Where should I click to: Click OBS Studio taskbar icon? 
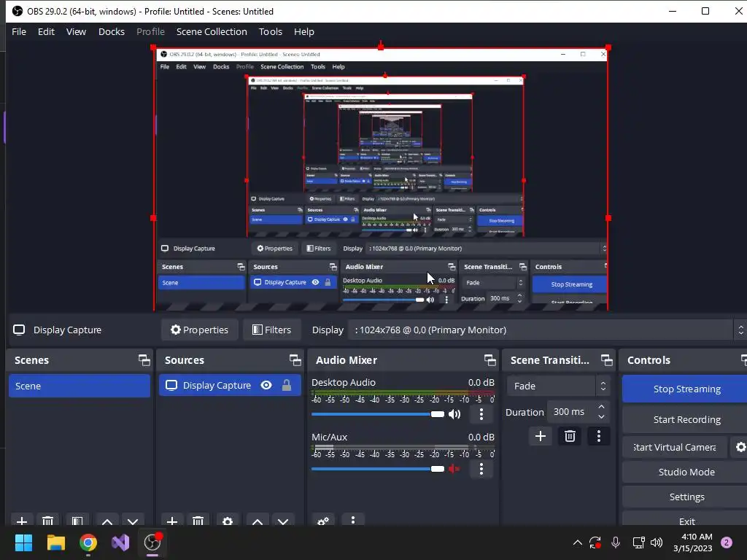[153, 542]
